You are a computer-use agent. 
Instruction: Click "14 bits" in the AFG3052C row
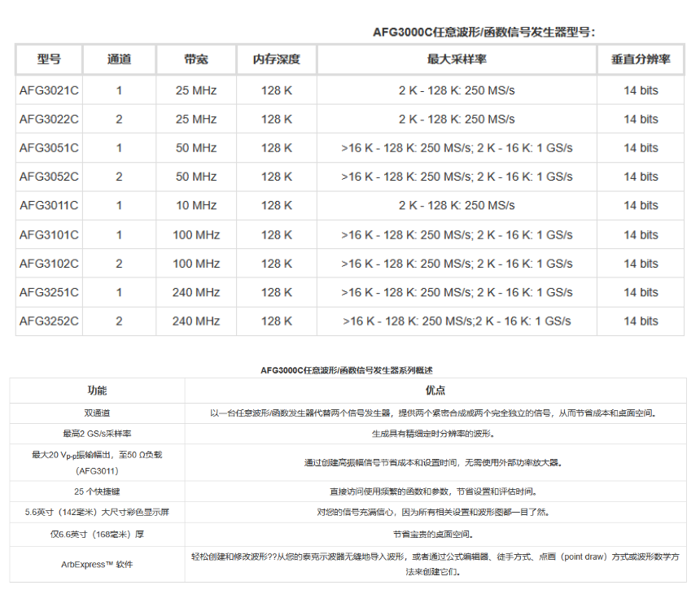641,177
